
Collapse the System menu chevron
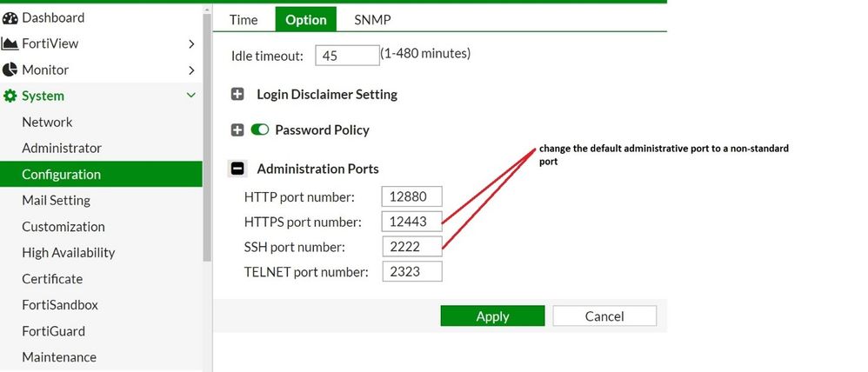coord(191,96)
